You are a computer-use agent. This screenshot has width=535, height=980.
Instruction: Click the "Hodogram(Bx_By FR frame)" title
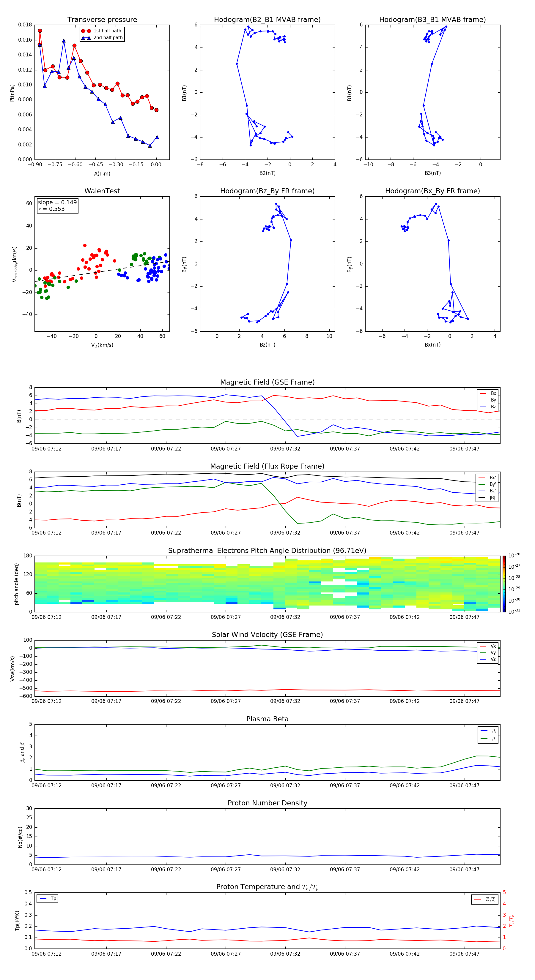tap(432, 191)
